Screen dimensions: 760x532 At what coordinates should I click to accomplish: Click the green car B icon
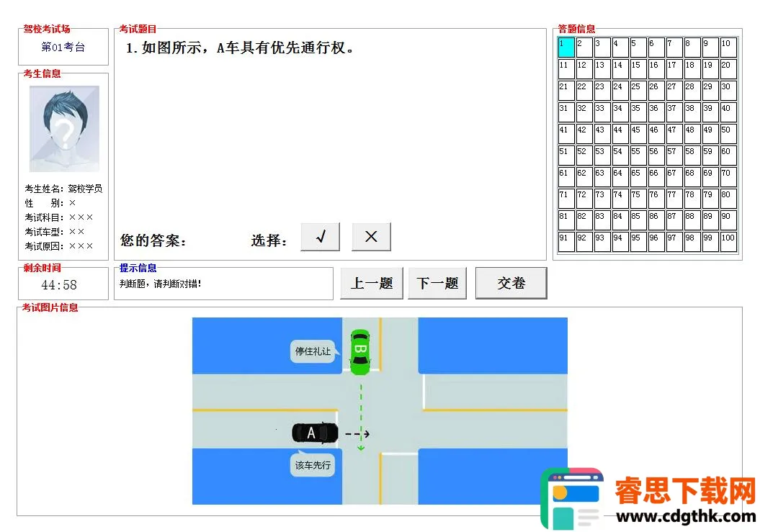[359, 351]
